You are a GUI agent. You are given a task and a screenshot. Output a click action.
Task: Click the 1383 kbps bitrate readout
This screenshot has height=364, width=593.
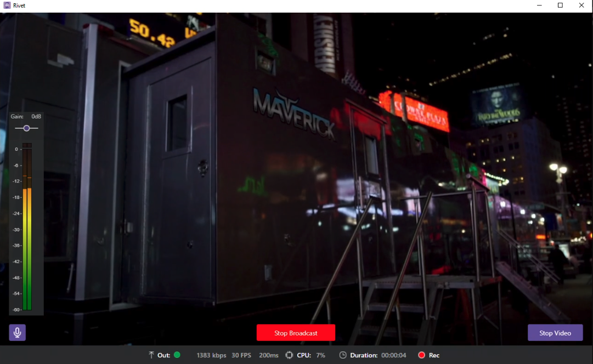tap(211, 355)
